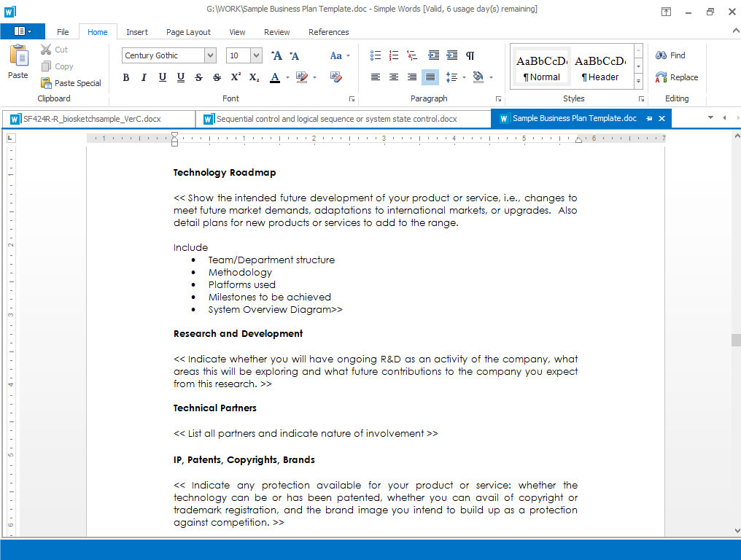This screenshot has height=560, width=741.
Task: Insert a numbered list
Action: click(x=394, y=55)
